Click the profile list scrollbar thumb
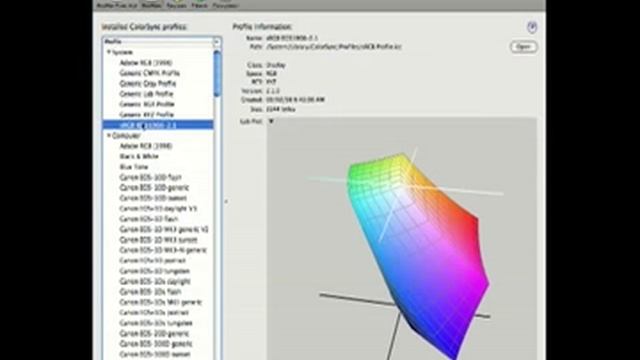 click(x=217, y=73)
